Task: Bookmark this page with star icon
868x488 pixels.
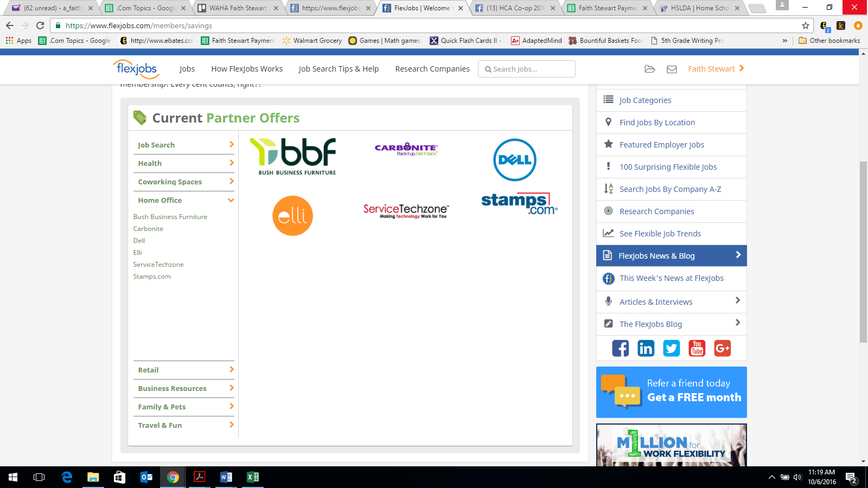Action: click(806, 25)
